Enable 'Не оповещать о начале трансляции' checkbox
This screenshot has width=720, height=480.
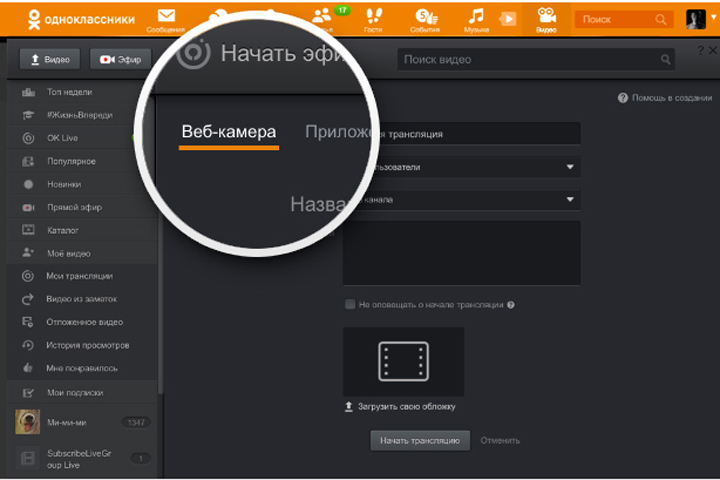[x=350, y=304]
